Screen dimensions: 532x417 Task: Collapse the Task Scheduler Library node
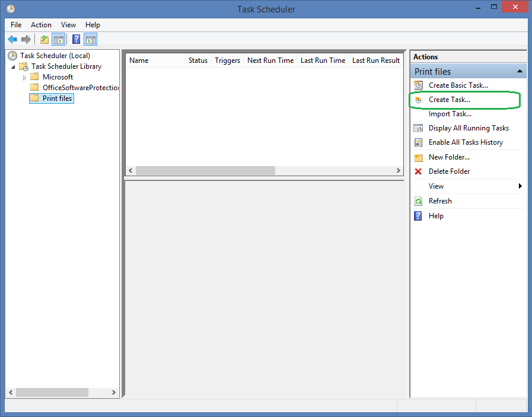pyautogui.click(x=13, y=67)
